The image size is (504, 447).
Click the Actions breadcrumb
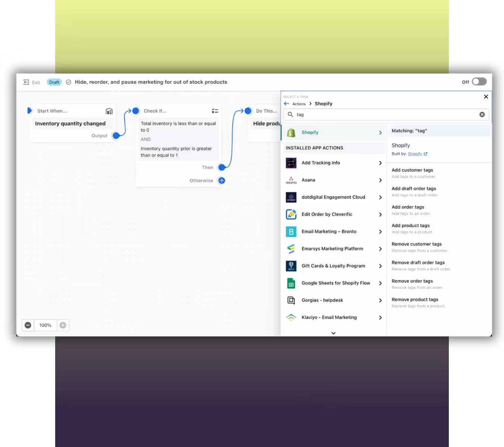299,104
